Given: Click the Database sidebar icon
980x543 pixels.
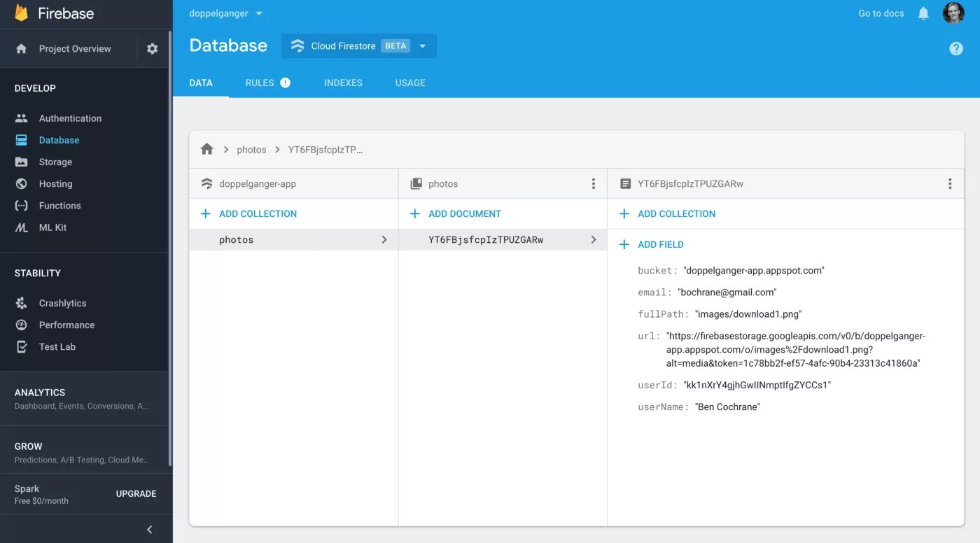Looking at the screenshot, I should (x=21, y=140).
